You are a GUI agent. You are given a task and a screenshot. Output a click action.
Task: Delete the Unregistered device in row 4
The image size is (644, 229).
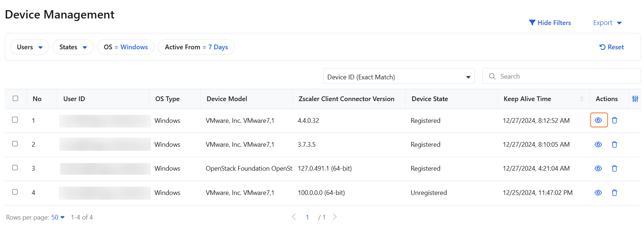click(614, 193)
